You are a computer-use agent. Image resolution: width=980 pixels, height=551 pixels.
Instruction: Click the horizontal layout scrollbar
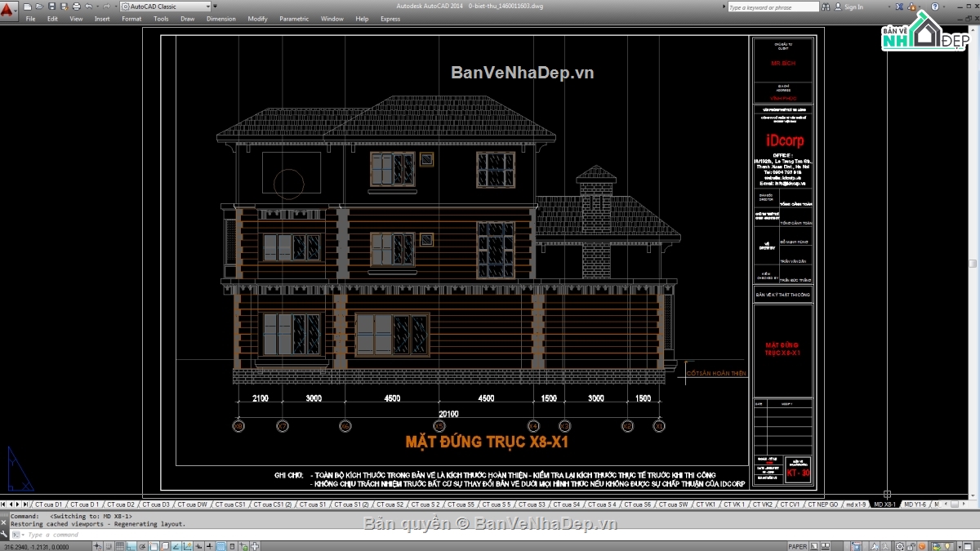click(x=955, y=504)
